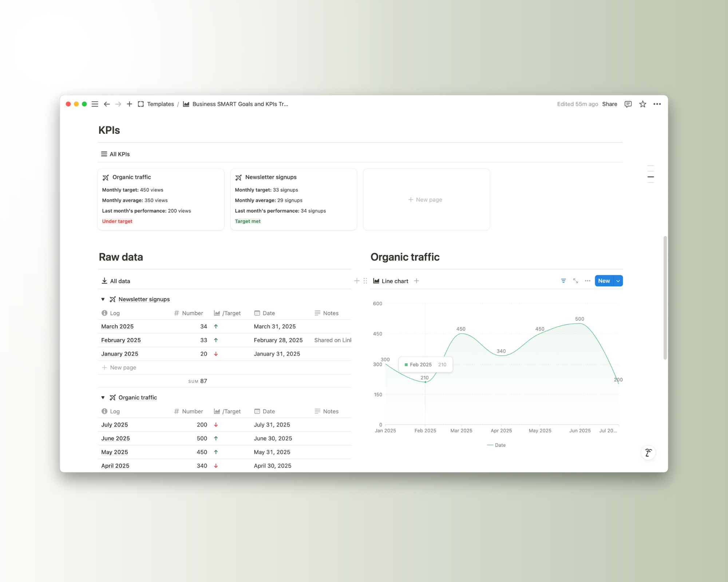The height and width of the screenshot is (582, 728).
Task: Click Share in the top right
Action: [609, 104]
